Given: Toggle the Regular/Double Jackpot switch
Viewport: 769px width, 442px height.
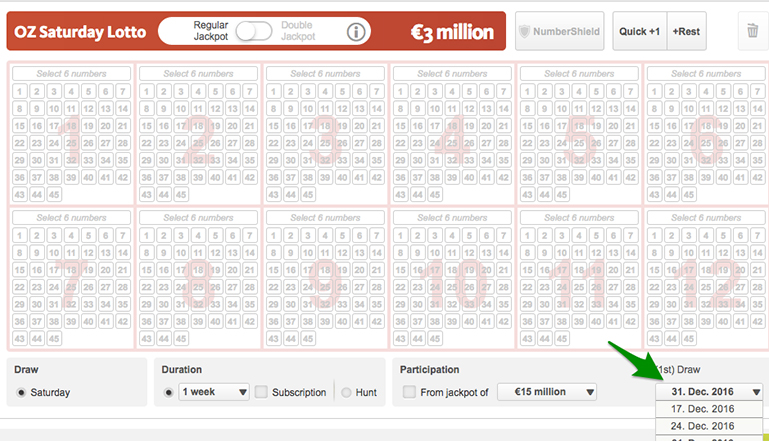Looking at the screenshot, I should 254,31.
